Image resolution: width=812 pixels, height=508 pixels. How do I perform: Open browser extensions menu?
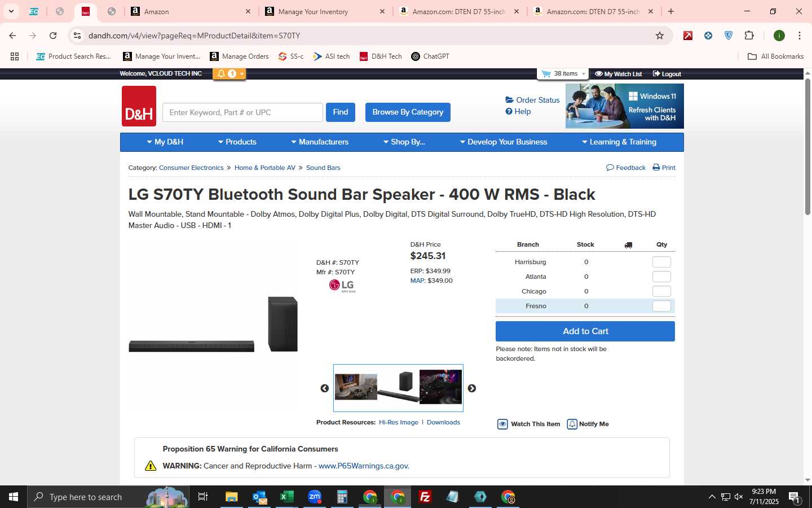pos(749,36)
